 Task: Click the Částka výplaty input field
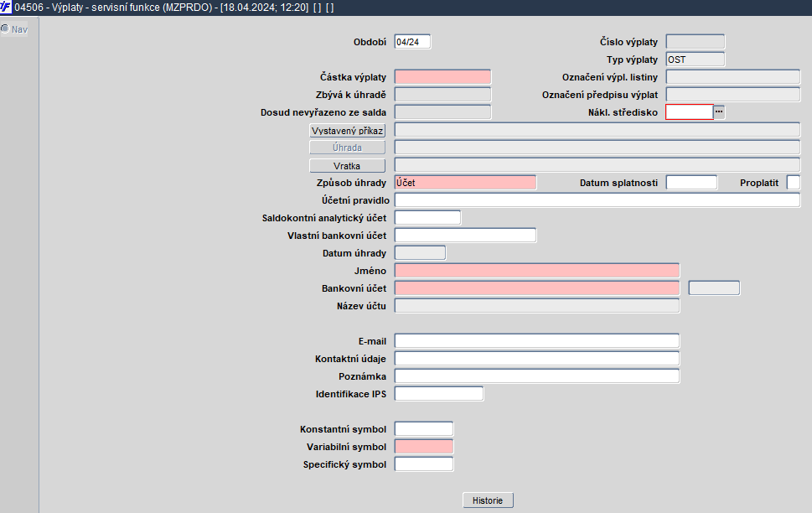point(442,77)
